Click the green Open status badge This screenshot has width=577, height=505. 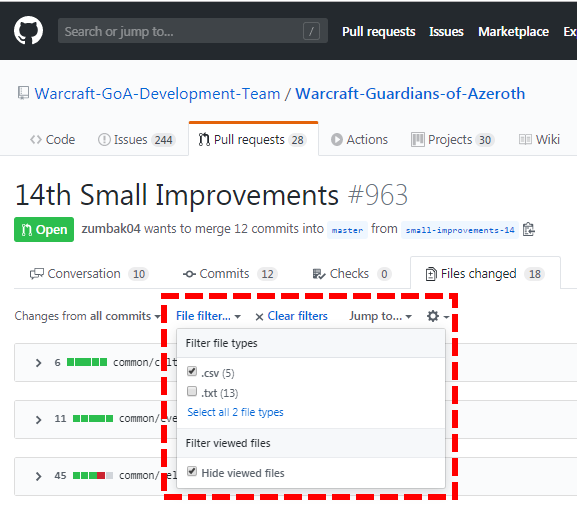[x=44, y=230]
